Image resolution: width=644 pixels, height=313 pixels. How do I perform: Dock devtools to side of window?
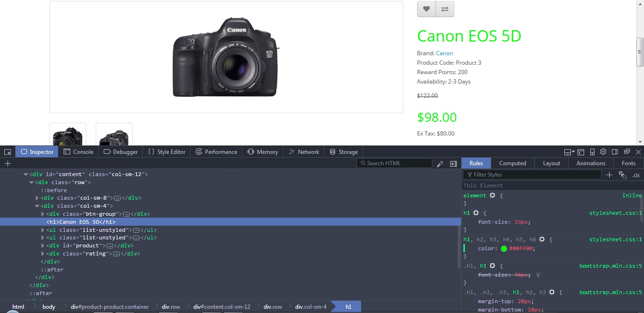615,152
